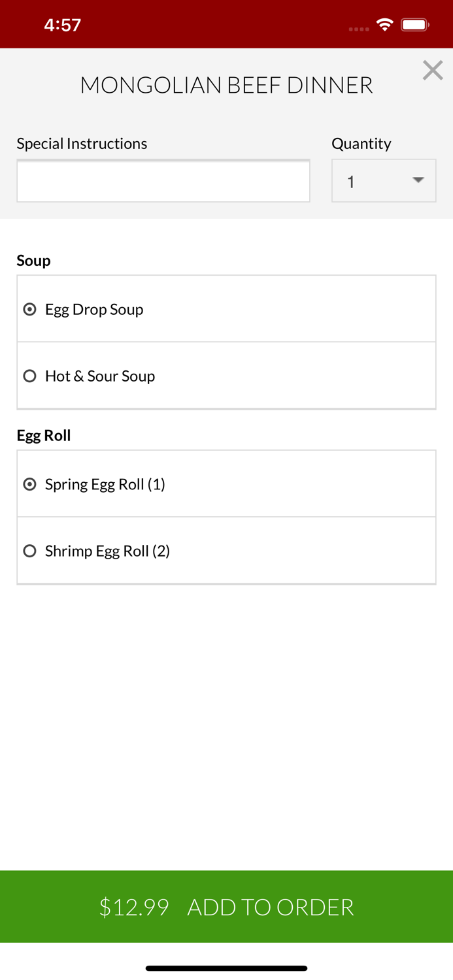Tap the Special Instructions text field
The height and width of the screenshot is (980, 453).
pos(163,181)
